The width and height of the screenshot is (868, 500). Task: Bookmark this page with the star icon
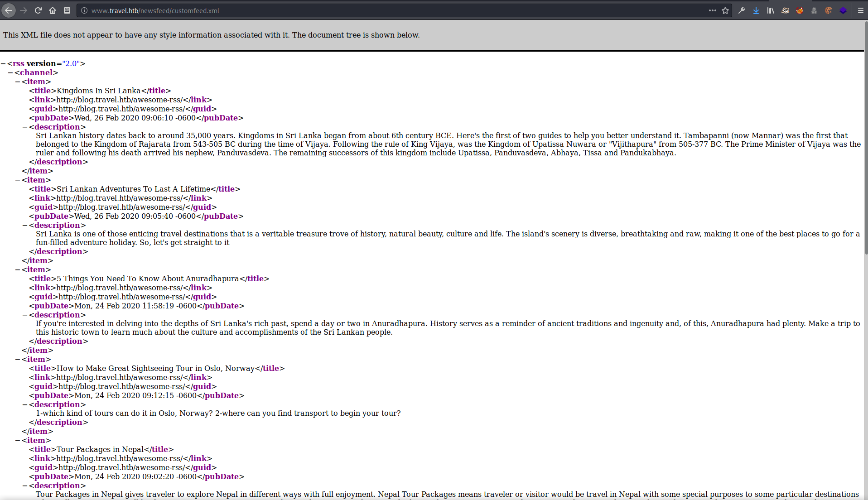[x=725, y=10]
